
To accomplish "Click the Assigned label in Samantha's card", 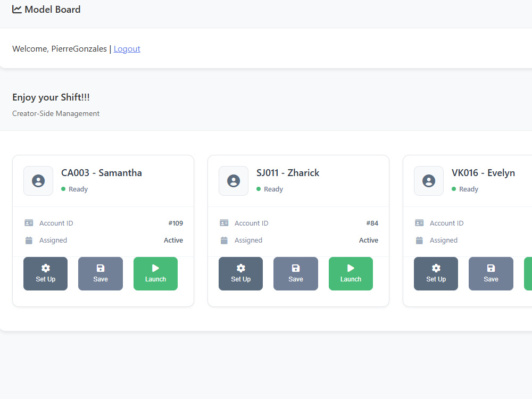I will [53, 240].
